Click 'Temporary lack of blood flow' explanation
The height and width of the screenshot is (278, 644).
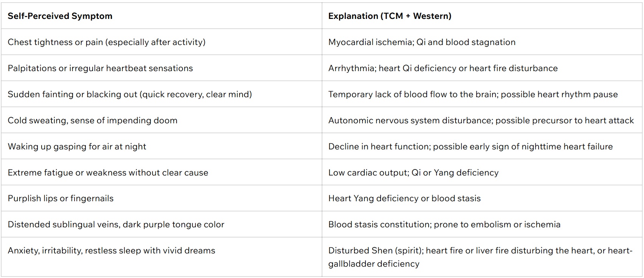473,94
